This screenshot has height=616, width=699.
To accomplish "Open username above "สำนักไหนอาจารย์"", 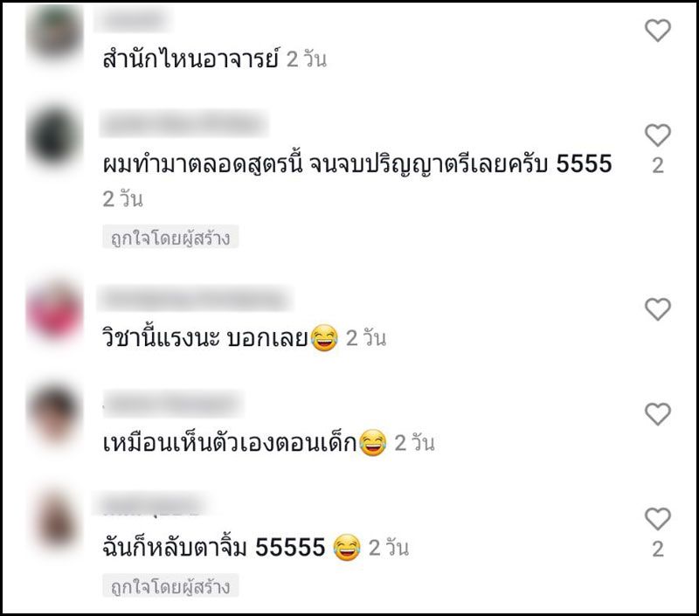I will click(132, 20).
